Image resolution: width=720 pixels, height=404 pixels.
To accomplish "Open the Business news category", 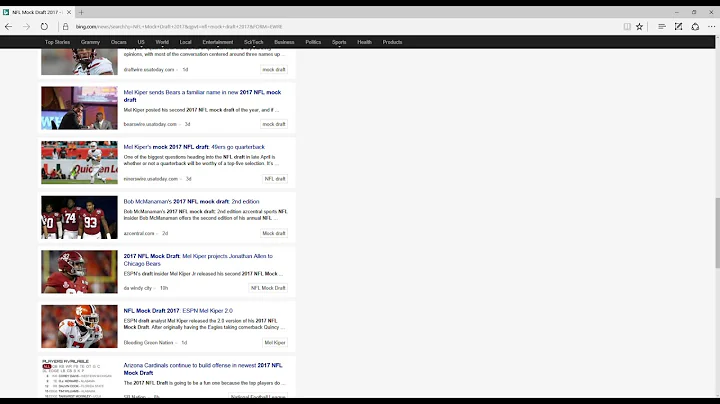I will [284, 42].
